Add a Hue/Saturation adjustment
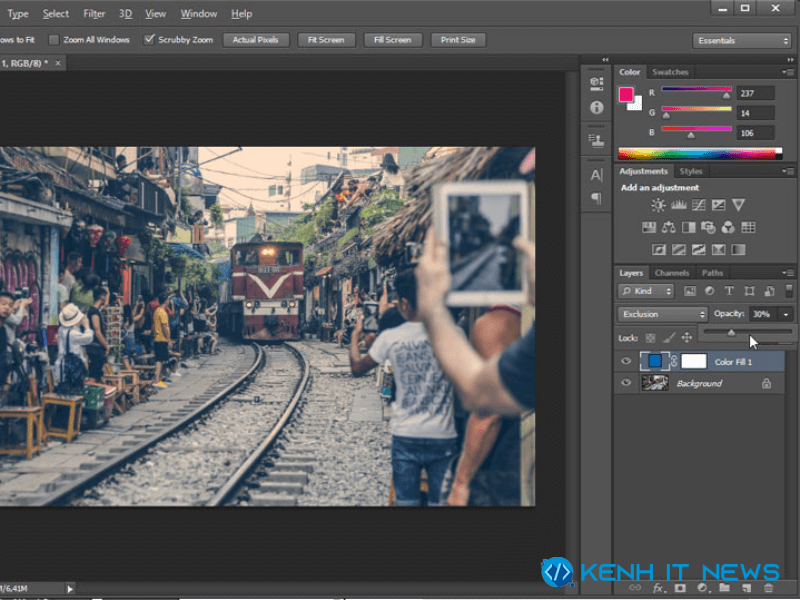 pyautogui.click(x=649, y=228)
